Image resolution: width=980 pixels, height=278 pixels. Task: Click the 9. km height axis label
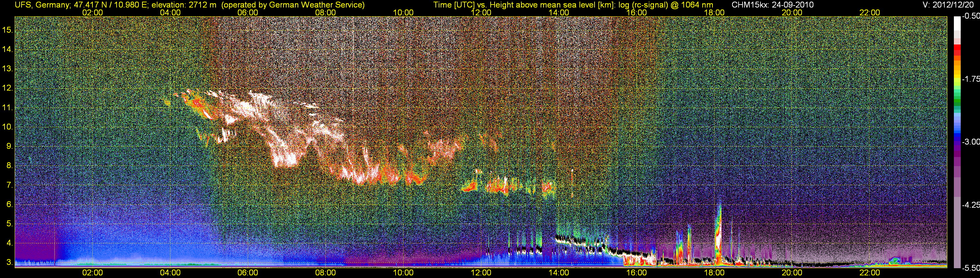click(10, 146)
